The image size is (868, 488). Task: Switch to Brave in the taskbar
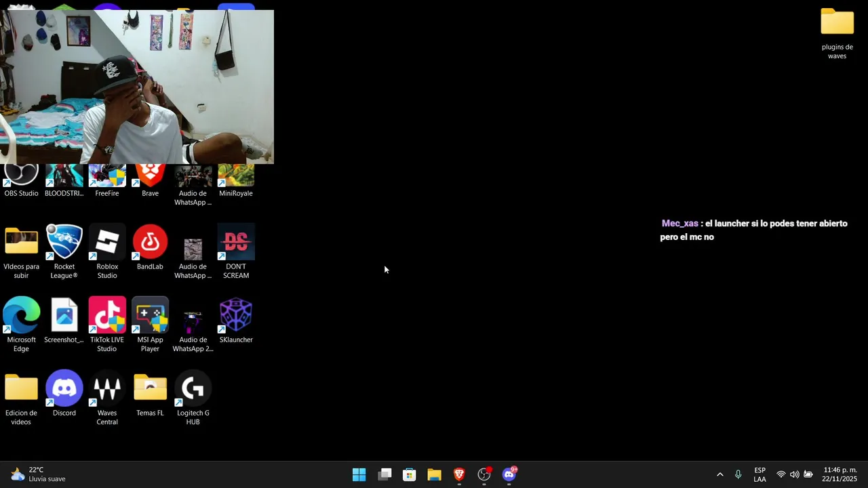point(459,474)
